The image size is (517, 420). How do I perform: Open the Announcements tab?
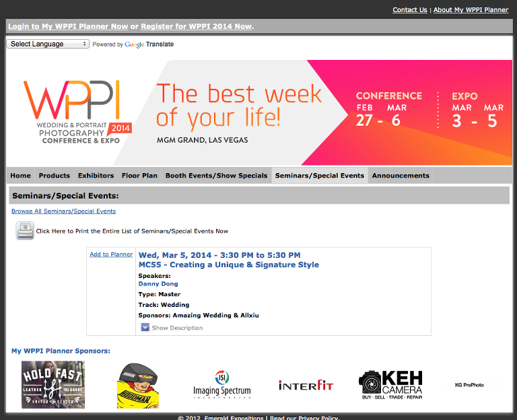click(401, 176)
